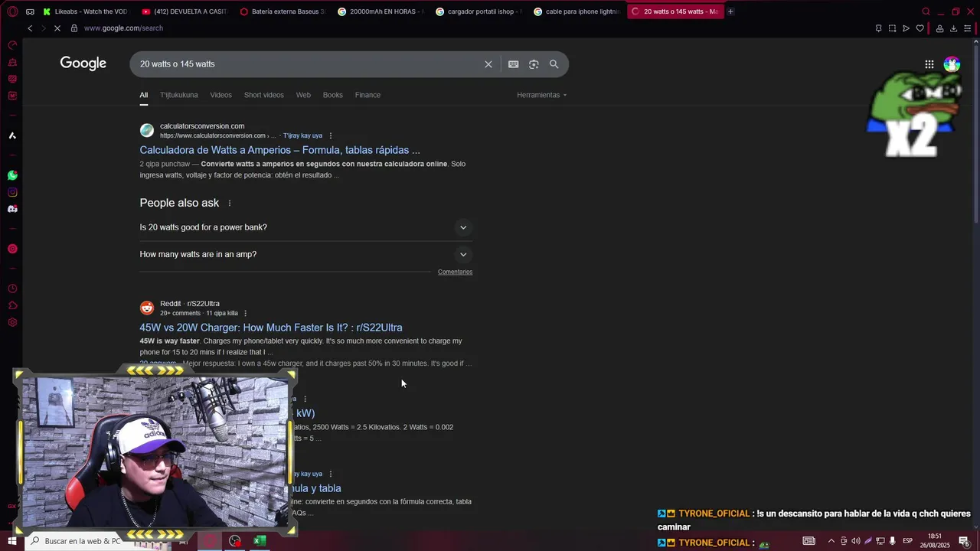Open a new browser tab
This screenshot has height=551, width=980.
click(730, 11)
